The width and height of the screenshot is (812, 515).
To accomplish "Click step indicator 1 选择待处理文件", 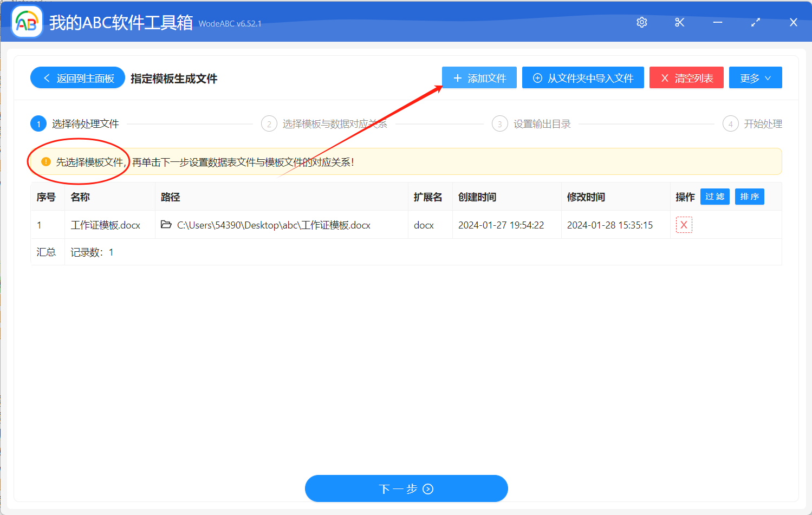I will [38, 123].
